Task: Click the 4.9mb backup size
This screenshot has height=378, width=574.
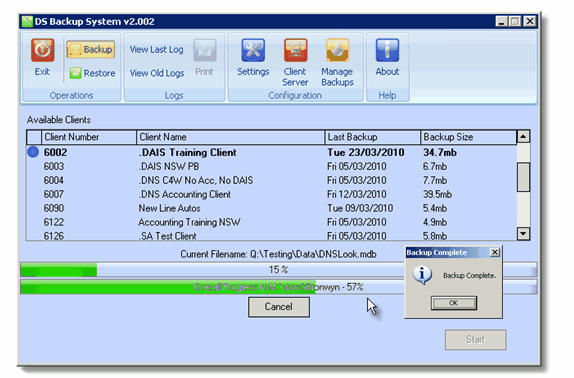Action: (435, 222)
